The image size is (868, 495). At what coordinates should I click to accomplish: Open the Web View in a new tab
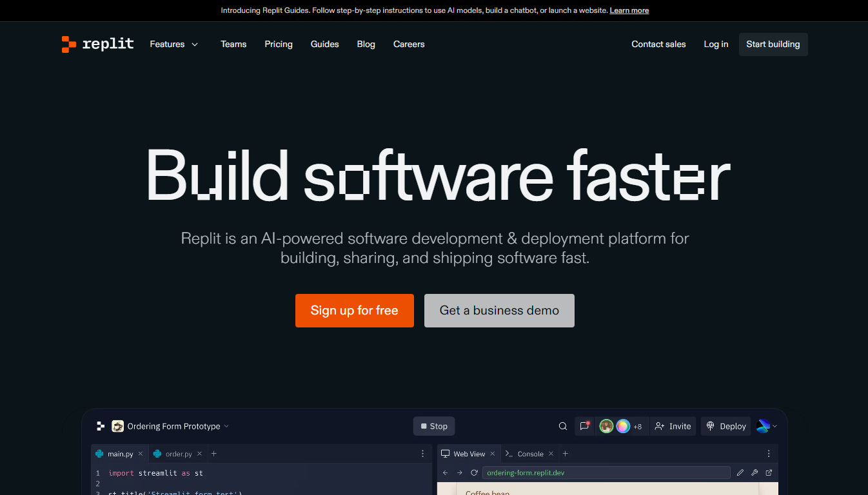pyautogui.click(x=769, y=472)
